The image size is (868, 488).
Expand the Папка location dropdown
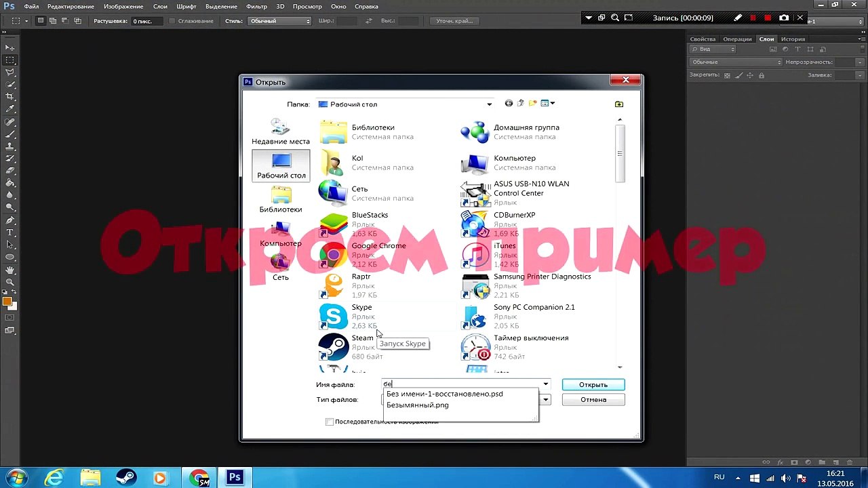[489, 104]
